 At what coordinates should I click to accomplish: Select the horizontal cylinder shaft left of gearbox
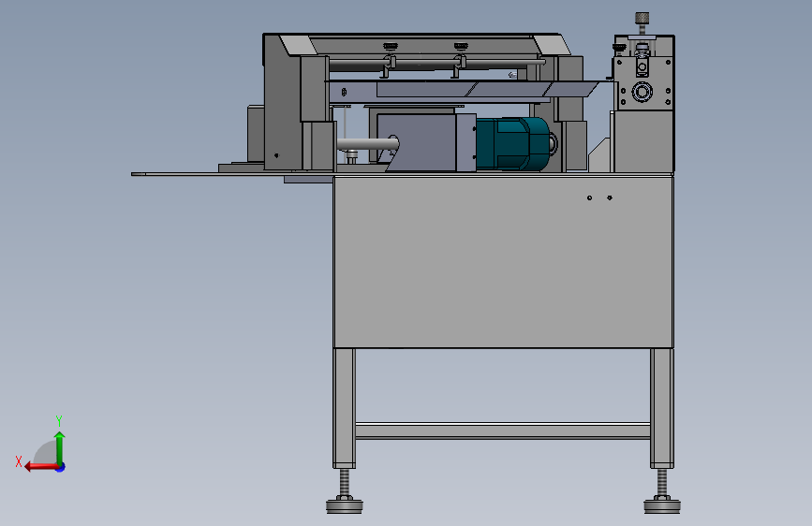pyautogui.click(x=368, y=144)
